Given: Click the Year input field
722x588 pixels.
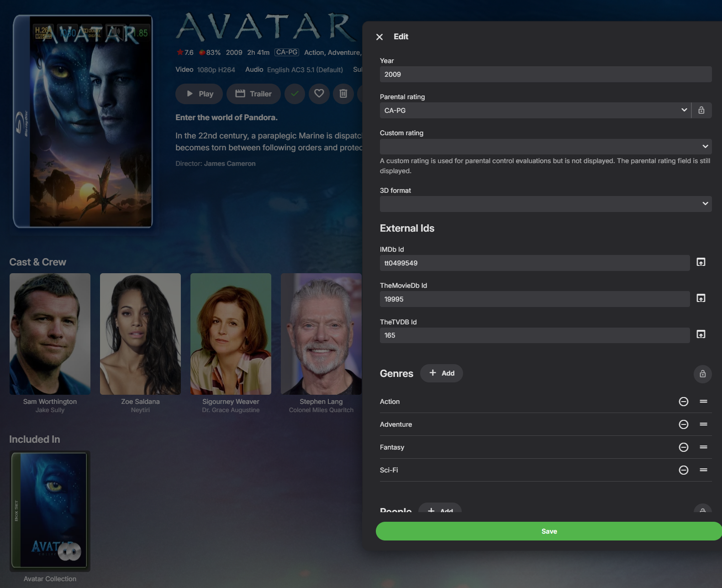Looking at the screenshot, I should [546, 74].
